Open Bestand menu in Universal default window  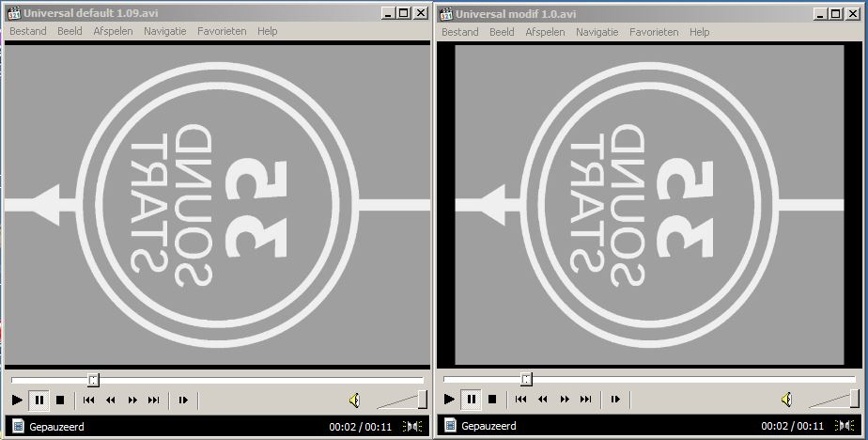pos(27,31)
